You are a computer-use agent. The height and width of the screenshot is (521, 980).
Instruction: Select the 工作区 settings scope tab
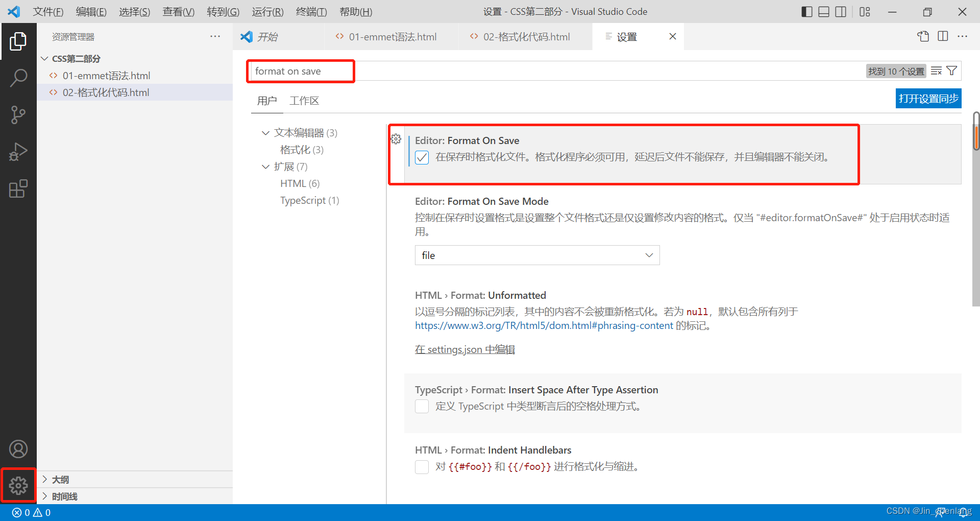coord(304,101)
